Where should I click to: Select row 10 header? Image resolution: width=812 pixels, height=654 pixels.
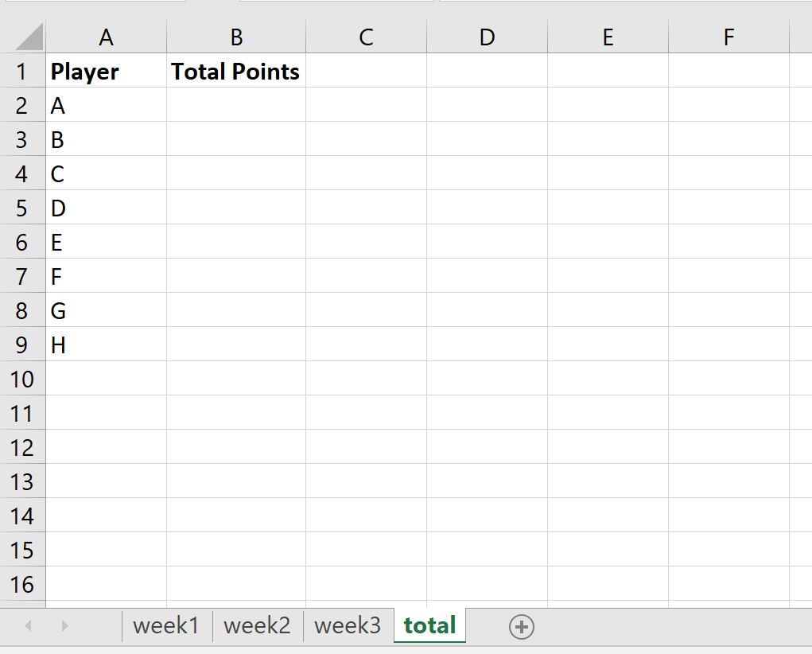point(21,379)
